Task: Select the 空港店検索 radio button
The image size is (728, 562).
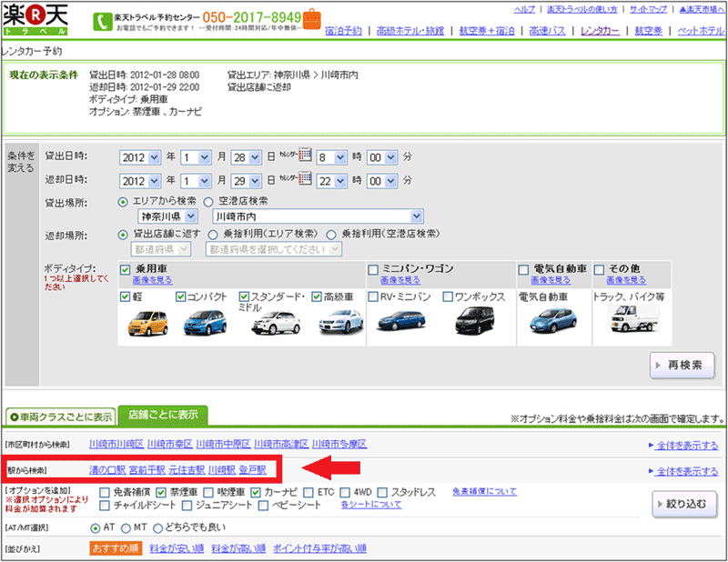Action: 208,201
